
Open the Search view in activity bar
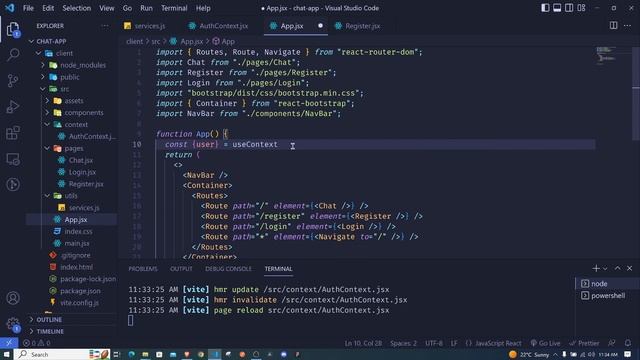[13, 55]
